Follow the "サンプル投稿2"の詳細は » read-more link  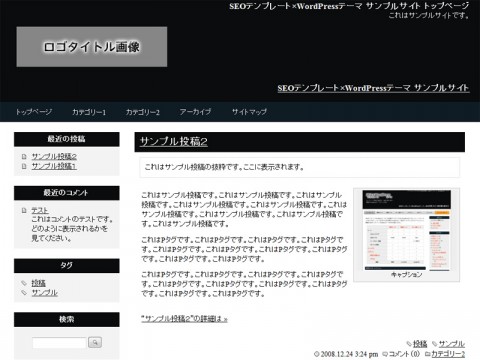(184, 319)
